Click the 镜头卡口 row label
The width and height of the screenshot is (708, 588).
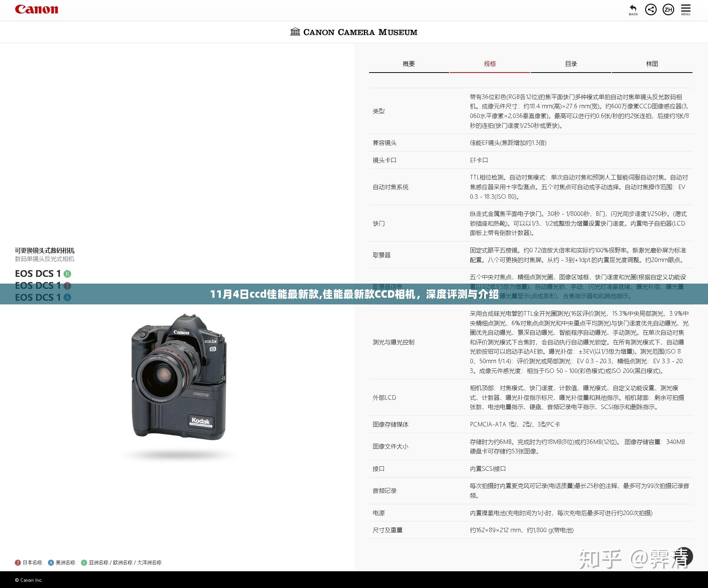point(385,160)
